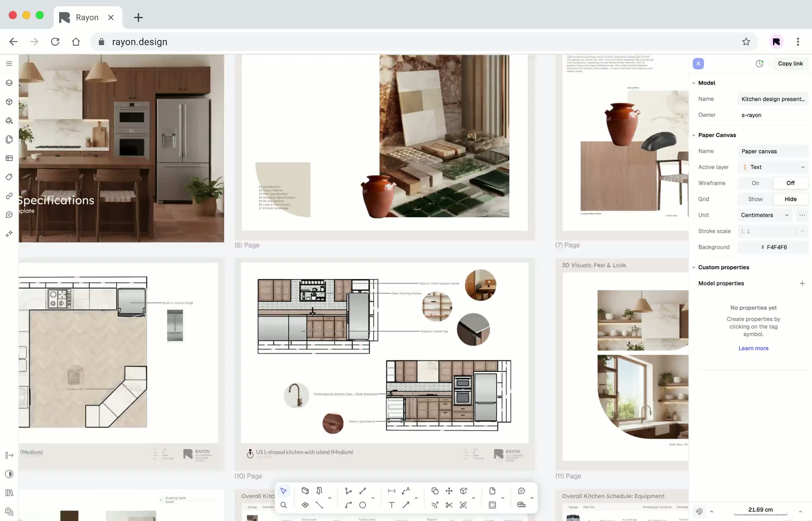Collapse the Paper Canvas section
Viewport: 812px width, 521px height.
coord(694,135)
